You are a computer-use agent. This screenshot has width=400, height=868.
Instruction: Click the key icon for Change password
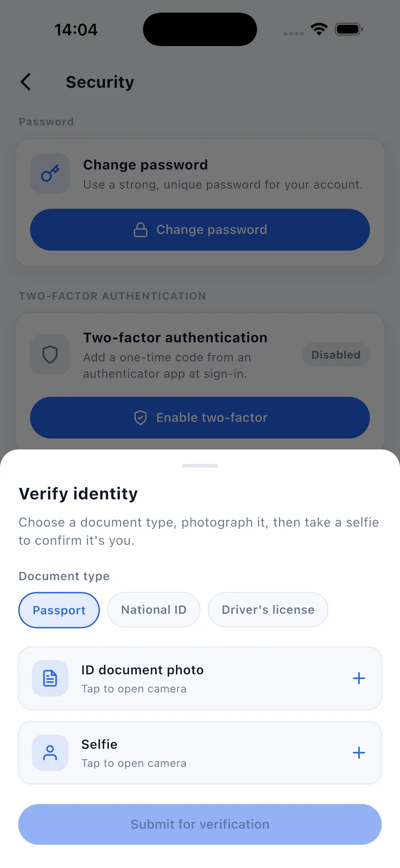[x=50, y=174]
